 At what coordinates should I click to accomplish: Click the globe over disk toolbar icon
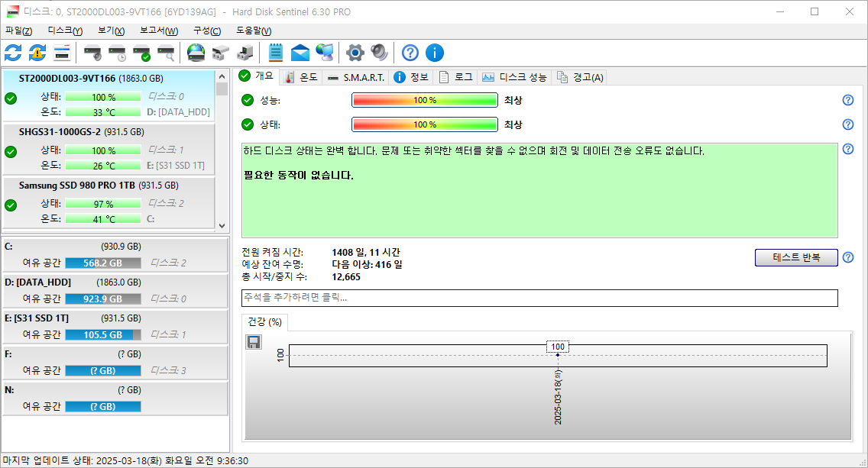(196, 53)
